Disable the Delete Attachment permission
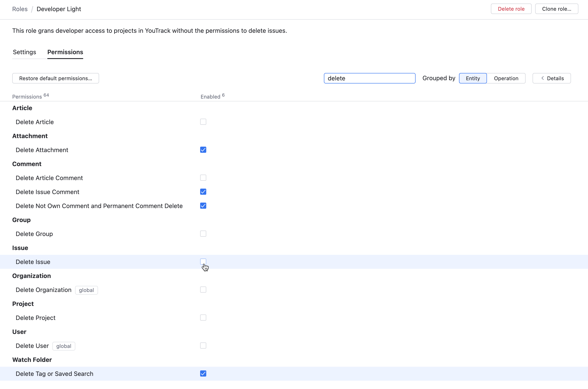 [203, 150]
